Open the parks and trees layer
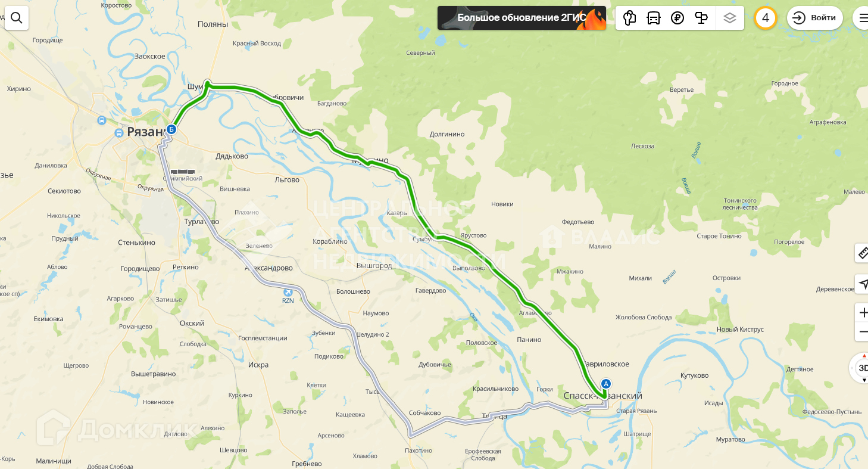Viewport: 868px width, 469px height. [629, 18]
